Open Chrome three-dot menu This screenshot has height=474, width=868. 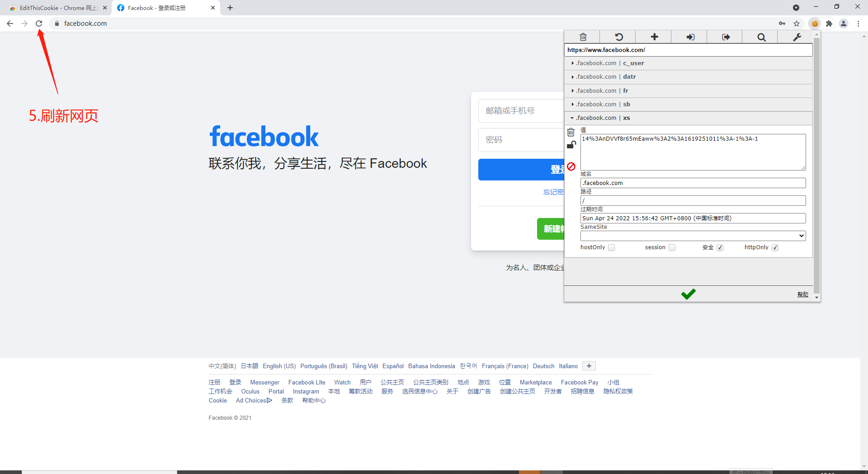858,24
